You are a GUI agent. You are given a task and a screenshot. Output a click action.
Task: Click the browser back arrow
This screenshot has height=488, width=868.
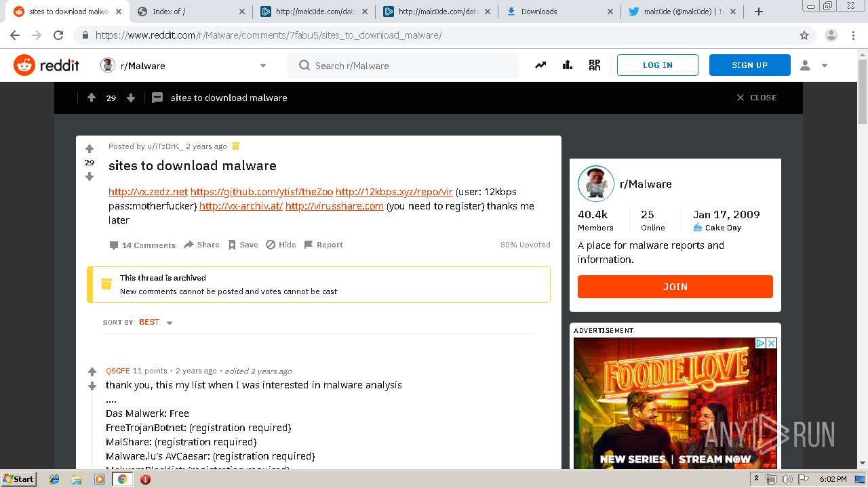pos(15,35)
